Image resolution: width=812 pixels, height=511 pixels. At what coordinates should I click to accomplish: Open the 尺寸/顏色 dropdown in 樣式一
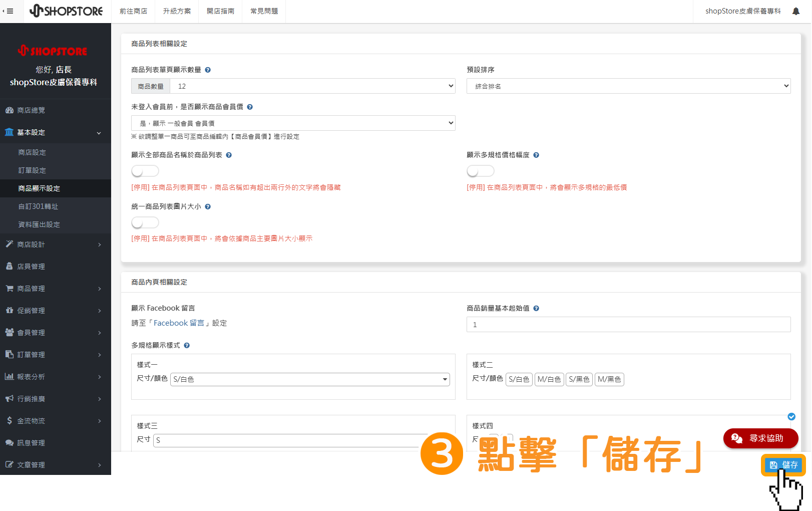coord(309,379)
